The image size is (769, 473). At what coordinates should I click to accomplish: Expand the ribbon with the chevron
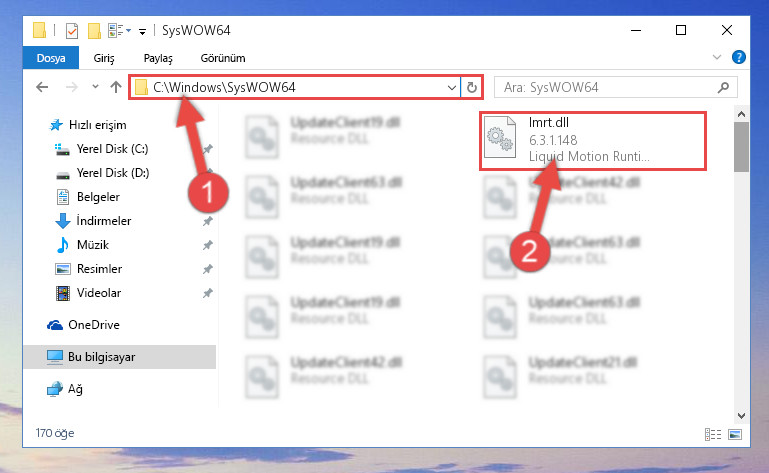pyautogui.click(x=717, y=57)
